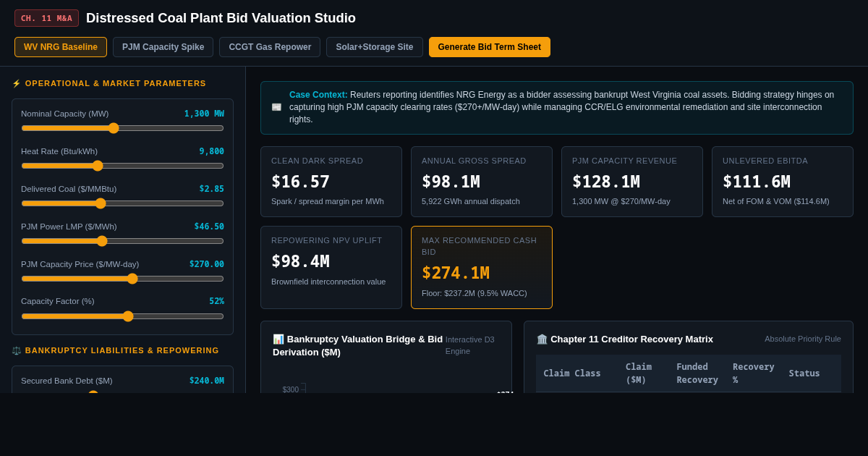The image size is (868, 456).
Task: Click Generate Bid Term Sheet button
Action: (x=490, y=47)
